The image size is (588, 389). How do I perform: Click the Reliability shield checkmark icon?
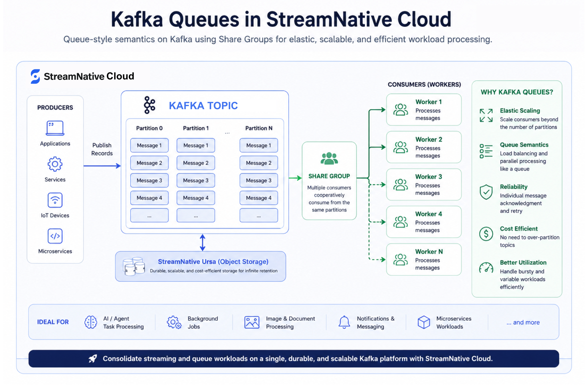[486, 192]
